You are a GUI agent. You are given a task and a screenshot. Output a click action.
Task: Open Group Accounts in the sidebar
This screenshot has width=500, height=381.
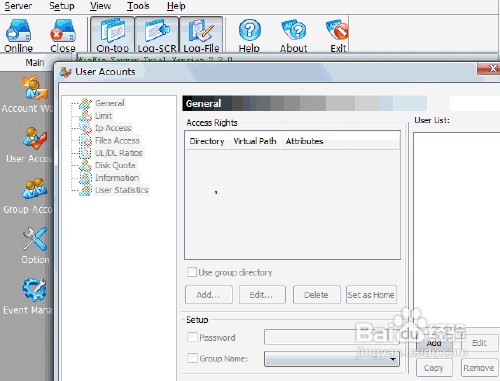click(x=28, y=195)
